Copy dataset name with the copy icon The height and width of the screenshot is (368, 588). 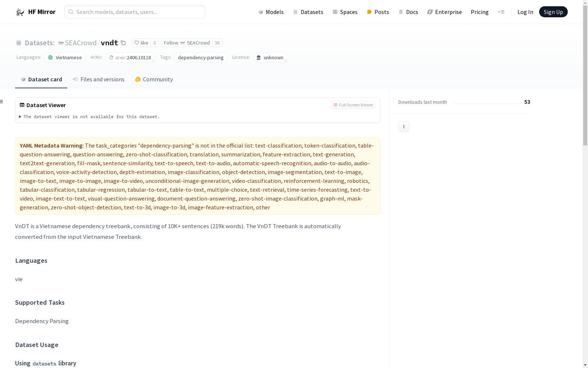click(x=123, y=43)
